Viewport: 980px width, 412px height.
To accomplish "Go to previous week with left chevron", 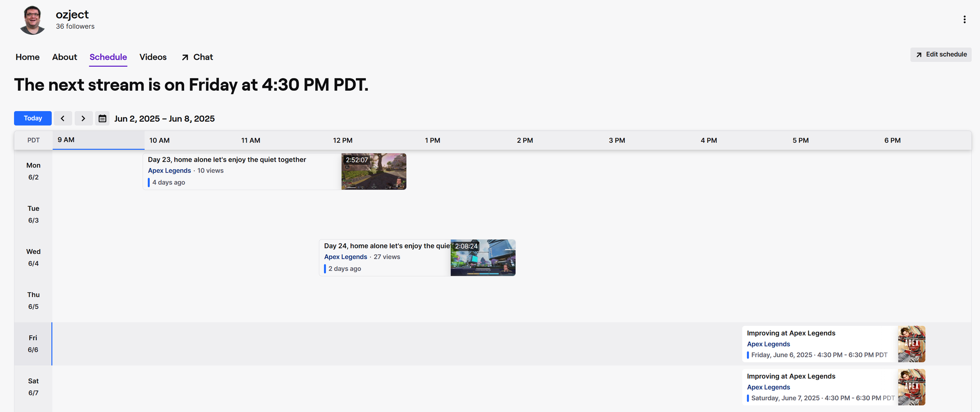I will pos(63,118).
